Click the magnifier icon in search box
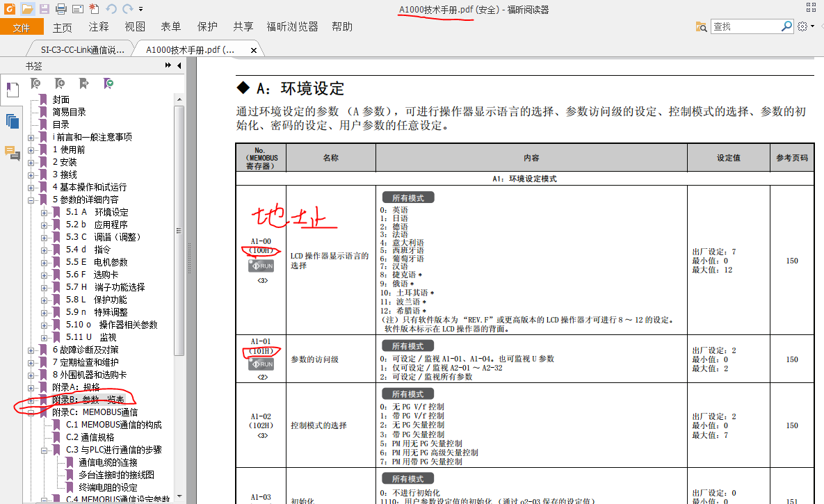This screenshot has height=504, width=824. pos(786,26)
